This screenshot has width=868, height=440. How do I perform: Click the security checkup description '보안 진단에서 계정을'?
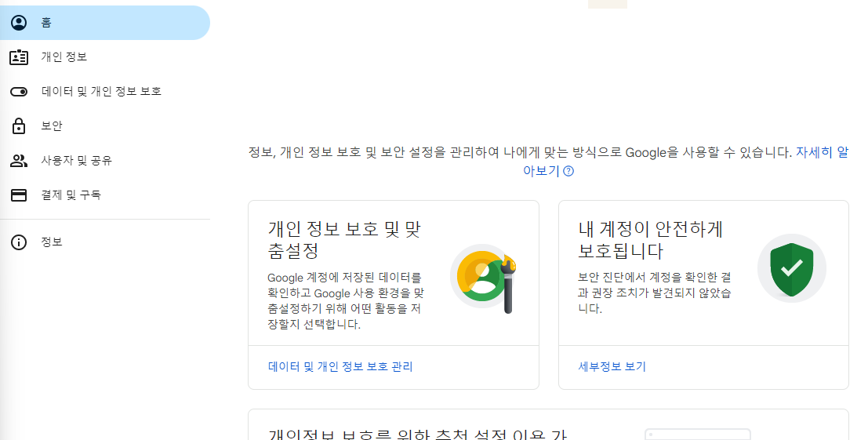(654, 293)
